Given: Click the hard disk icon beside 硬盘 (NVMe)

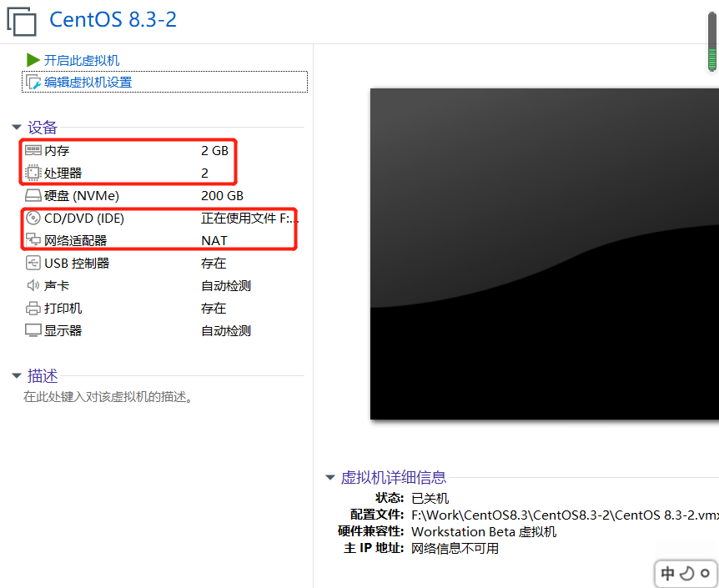Looking at the screenshot, I should tap(33, 195).
